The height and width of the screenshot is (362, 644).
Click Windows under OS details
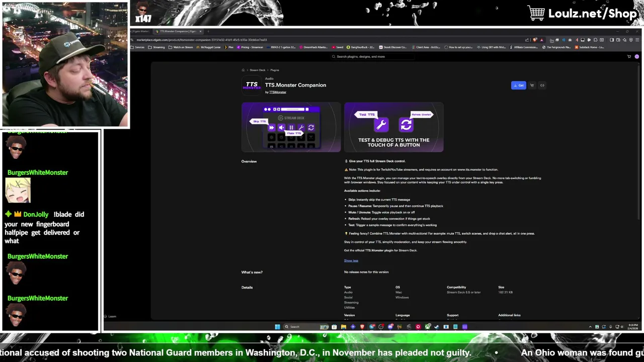[x=402, y=297]
